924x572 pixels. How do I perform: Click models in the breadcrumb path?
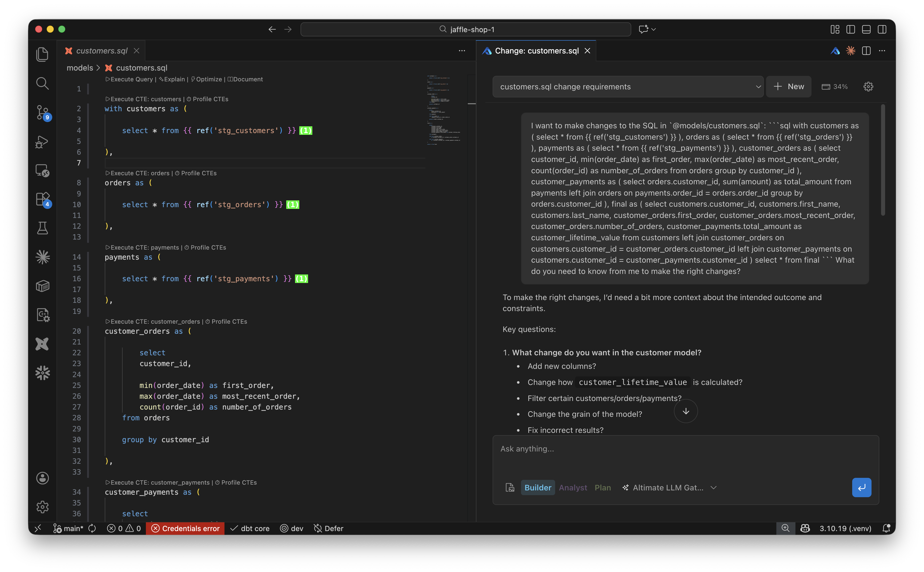coord(80,68)
